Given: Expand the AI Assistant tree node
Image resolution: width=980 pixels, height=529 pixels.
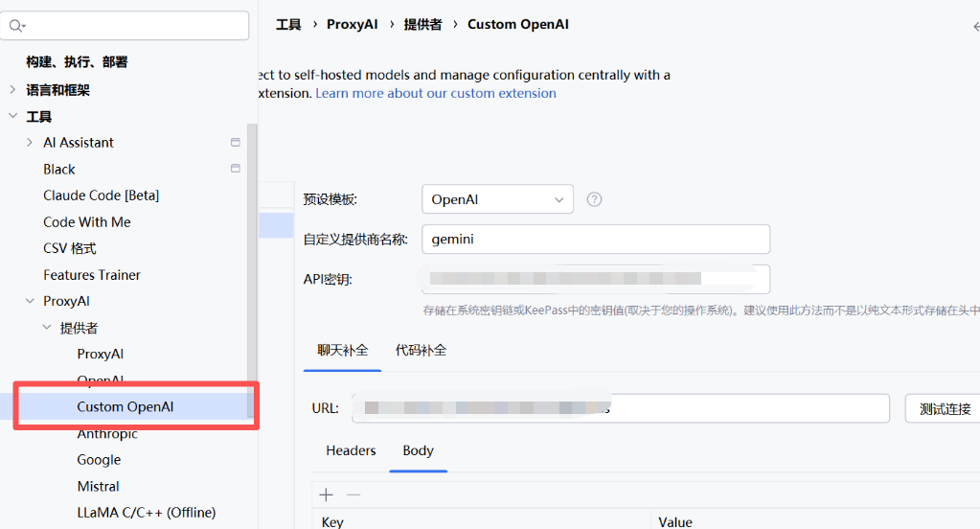Looking at the screenshot, I should click(x=30, y=143).
